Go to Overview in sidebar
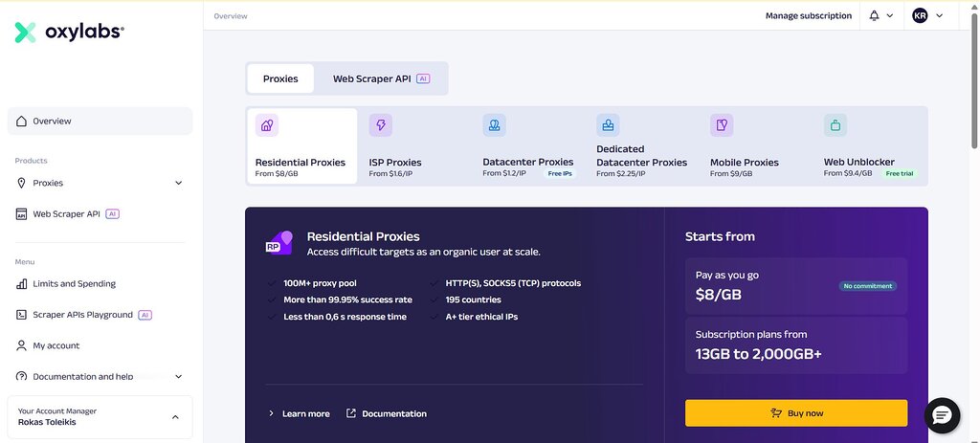This screenshot has height=443, width=980. click(x=100, y=122)
